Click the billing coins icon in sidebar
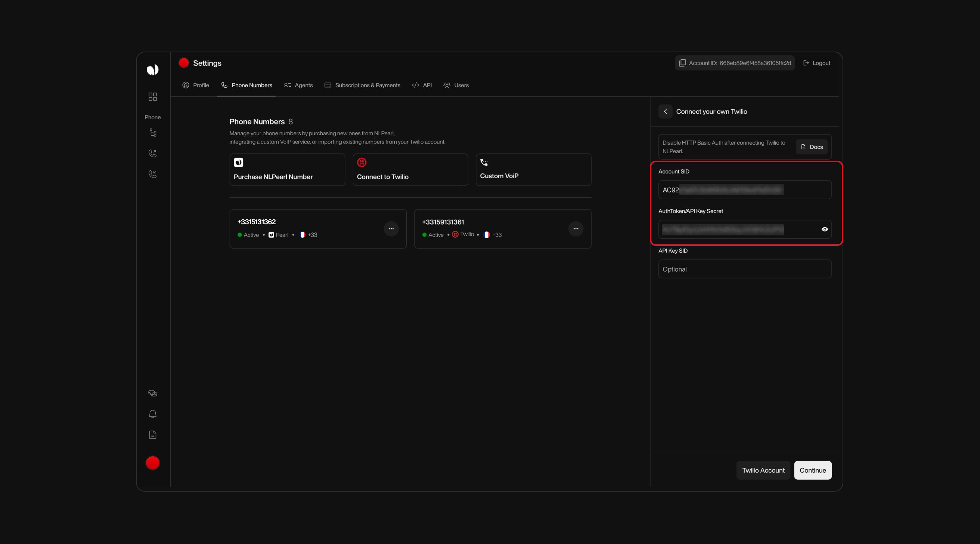 click(152, 393)
